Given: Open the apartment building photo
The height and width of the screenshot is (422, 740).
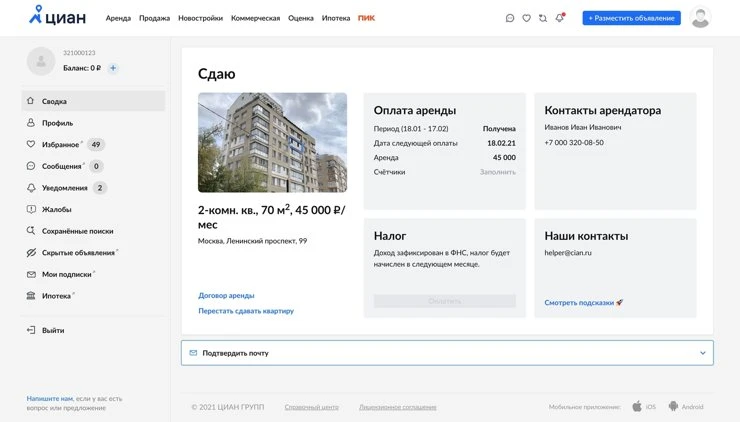Looking at the screenshot, I should [272, 142].
